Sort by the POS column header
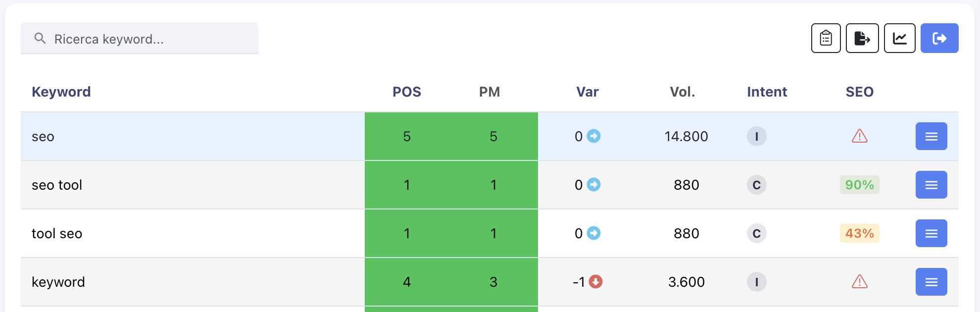This screenshot has width=980, height=312. tap(406, 92)
